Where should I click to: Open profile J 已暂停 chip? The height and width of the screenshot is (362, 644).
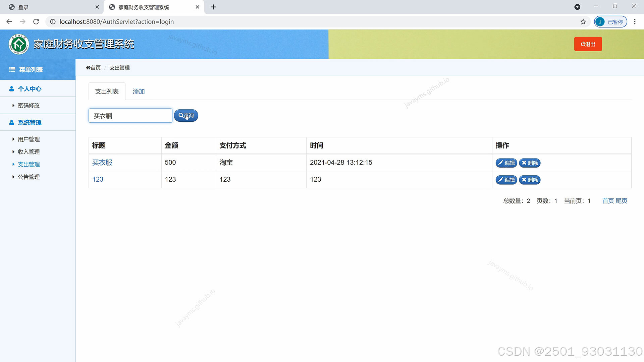pyautogui.click(x=610, y=22)
